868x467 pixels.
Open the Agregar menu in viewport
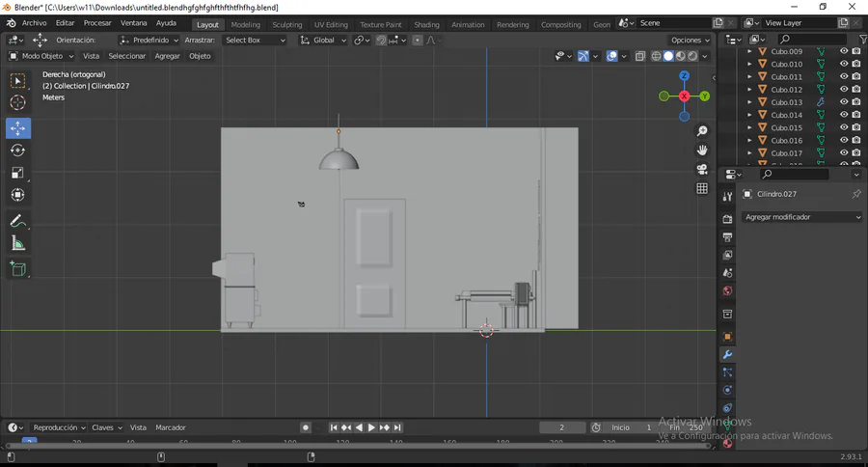pyautogui.click(x=167, y=56)
